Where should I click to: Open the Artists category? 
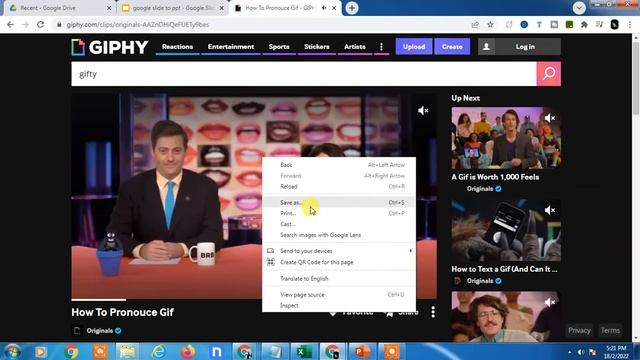tap(355, 47)
